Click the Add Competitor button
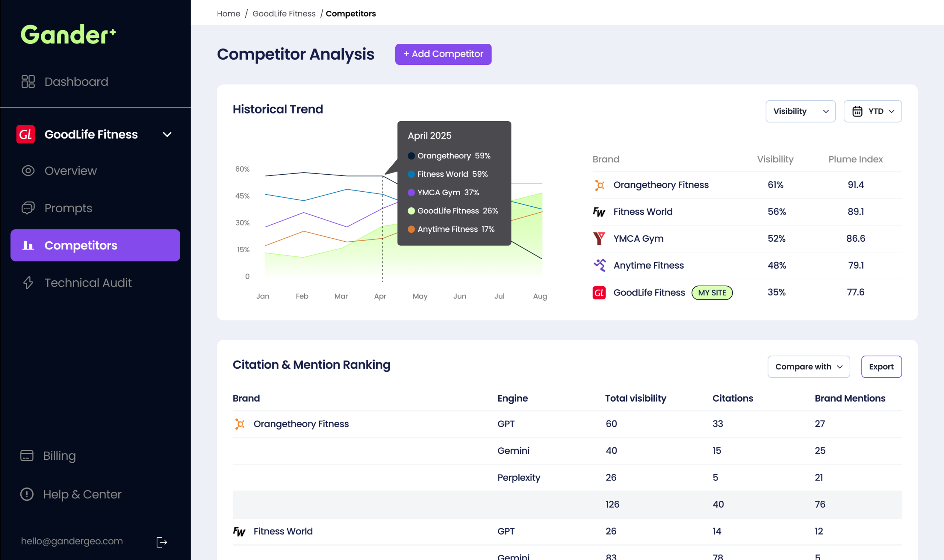Screen dimensions: 944x560 tap(443, 54)
